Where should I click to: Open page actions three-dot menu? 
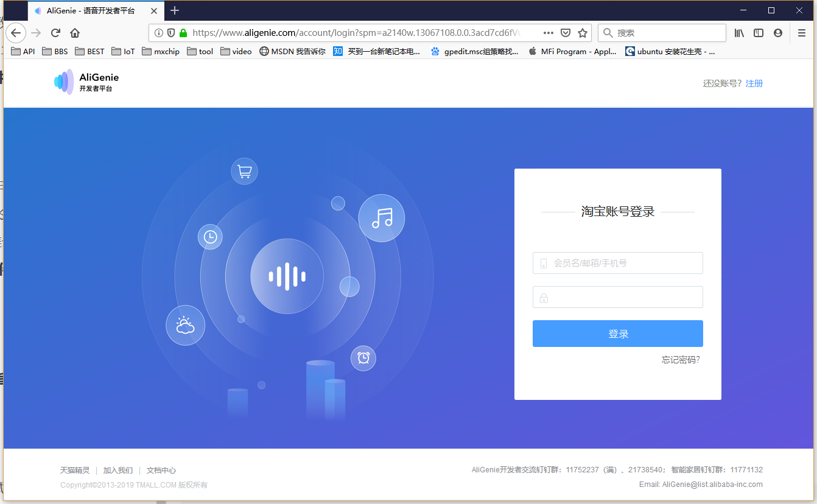[548, 33]
